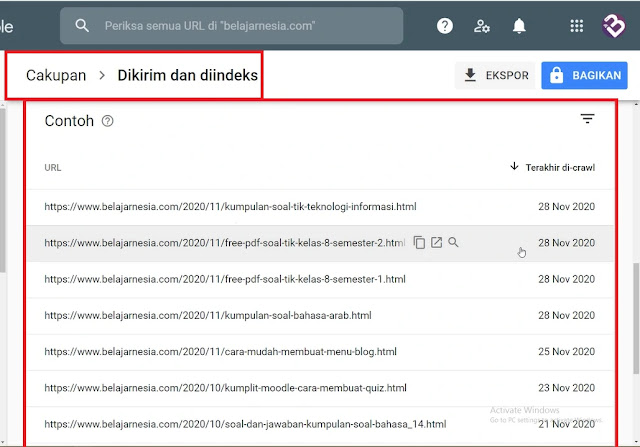Click the page's right vertical scrollbar thumb
The width and height of the screenshot is (640, 447).
636,318
